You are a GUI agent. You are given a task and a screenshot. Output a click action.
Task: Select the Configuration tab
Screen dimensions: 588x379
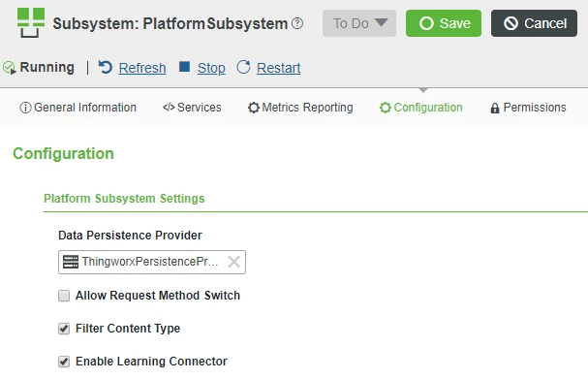tap(420, 108)
